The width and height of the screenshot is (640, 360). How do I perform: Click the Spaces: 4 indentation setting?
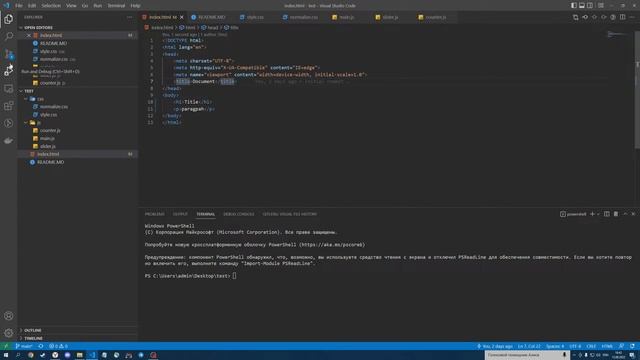coord(555,346)
